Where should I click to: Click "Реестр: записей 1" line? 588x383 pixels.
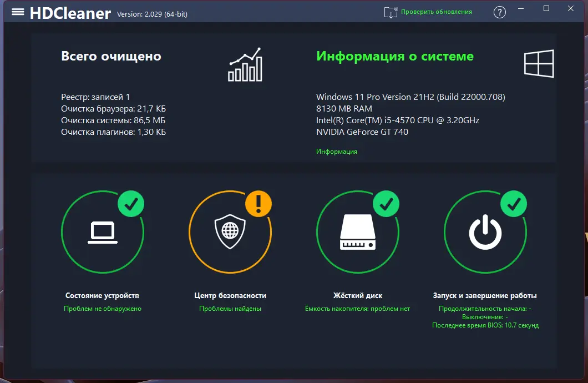[95, 97]
